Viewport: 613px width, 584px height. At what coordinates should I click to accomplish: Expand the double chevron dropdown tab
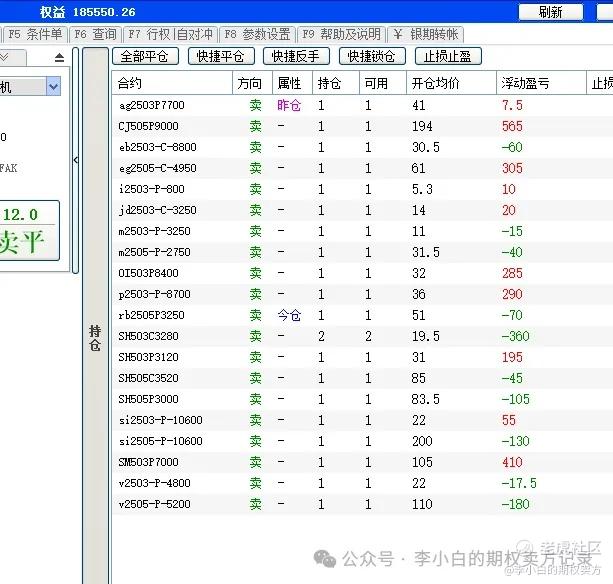[13, 57]
